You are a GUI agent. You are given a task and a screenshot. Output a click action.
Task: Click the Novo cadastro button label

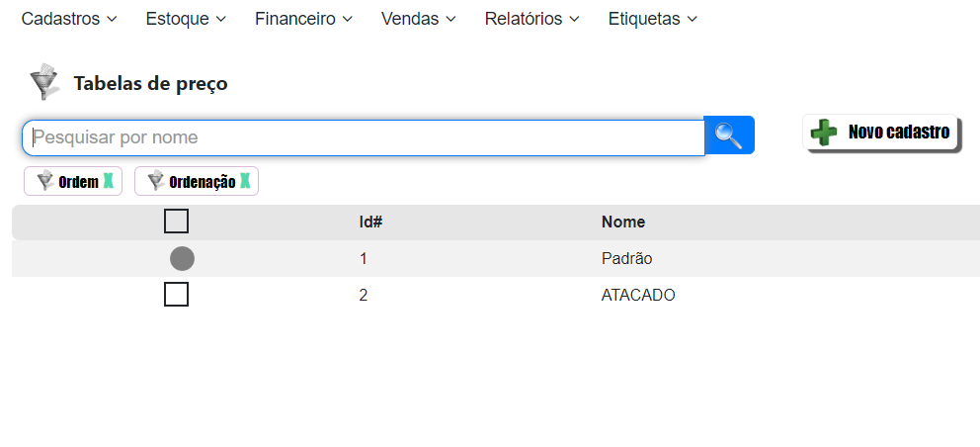[x=899, y=133]
